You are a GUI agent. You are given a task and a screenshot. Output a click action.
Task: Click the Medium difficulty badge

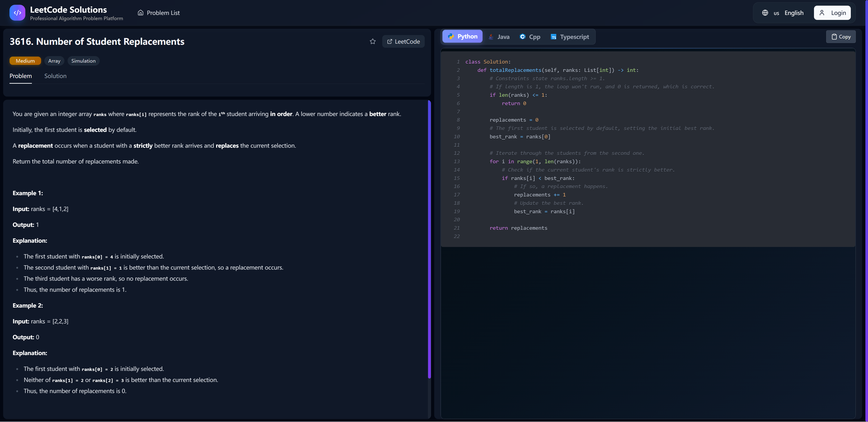click(25, 61)
